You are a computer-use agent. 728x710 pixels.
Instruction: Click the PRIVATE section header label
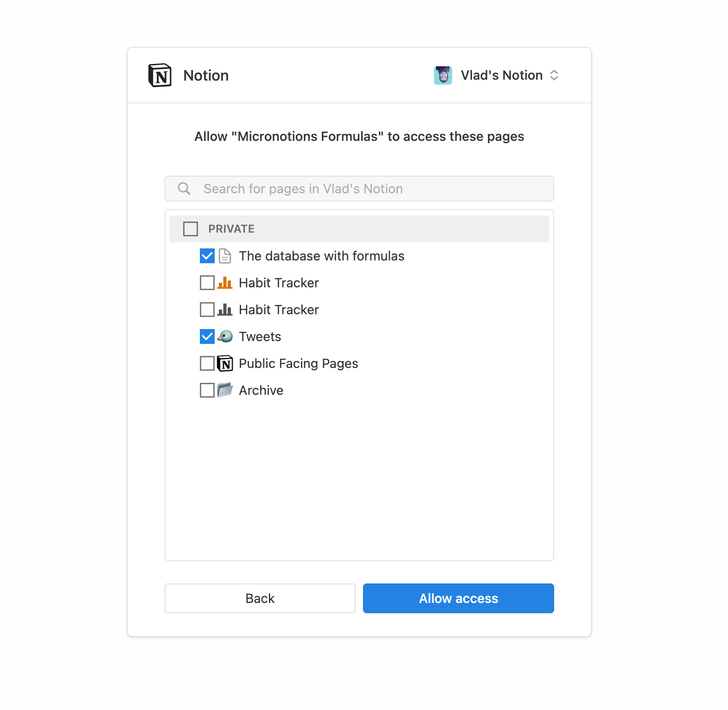[x=231, y=229]
